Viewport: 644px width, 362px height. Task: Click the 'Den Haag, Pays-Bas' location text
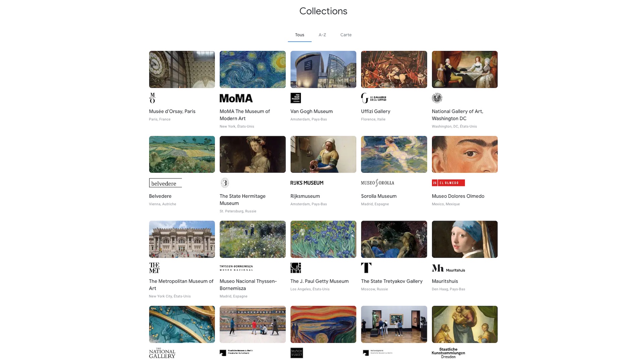(x=448, y=289)
